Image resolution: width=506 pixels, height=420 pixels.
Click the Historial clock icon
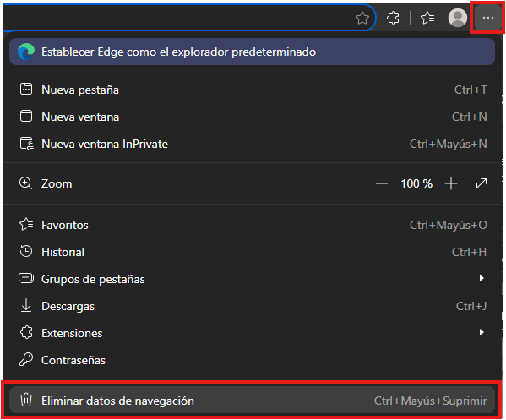pos(26,251)
